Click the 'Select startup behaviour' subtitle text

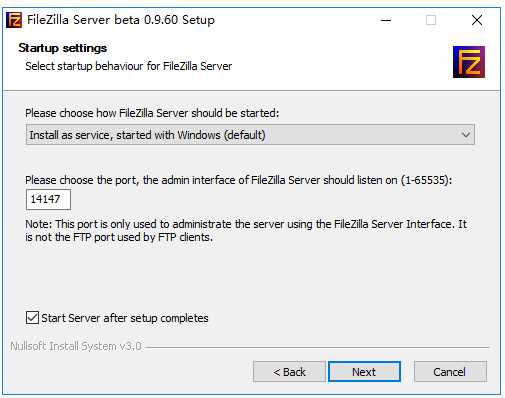point(129,66)
